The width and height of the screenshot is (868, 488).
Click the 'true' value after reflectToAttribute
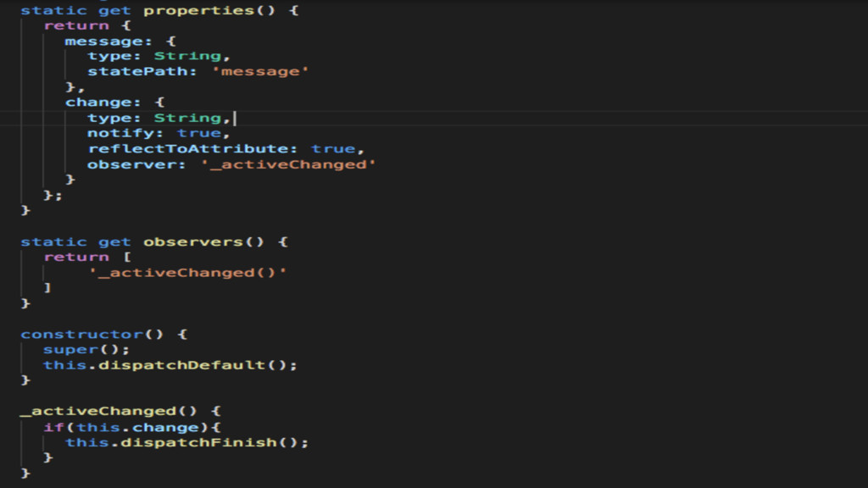pos(332,149)
